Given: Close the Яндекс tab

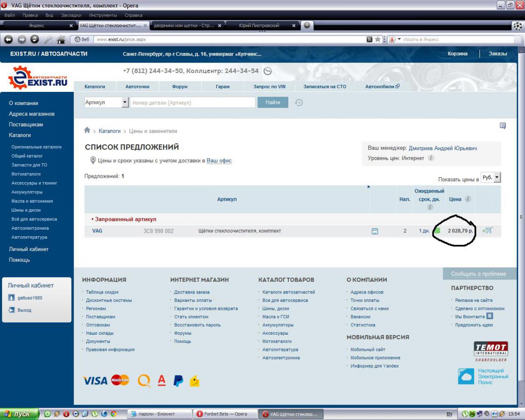Looking at the screenshot, I should click(71, 25).
